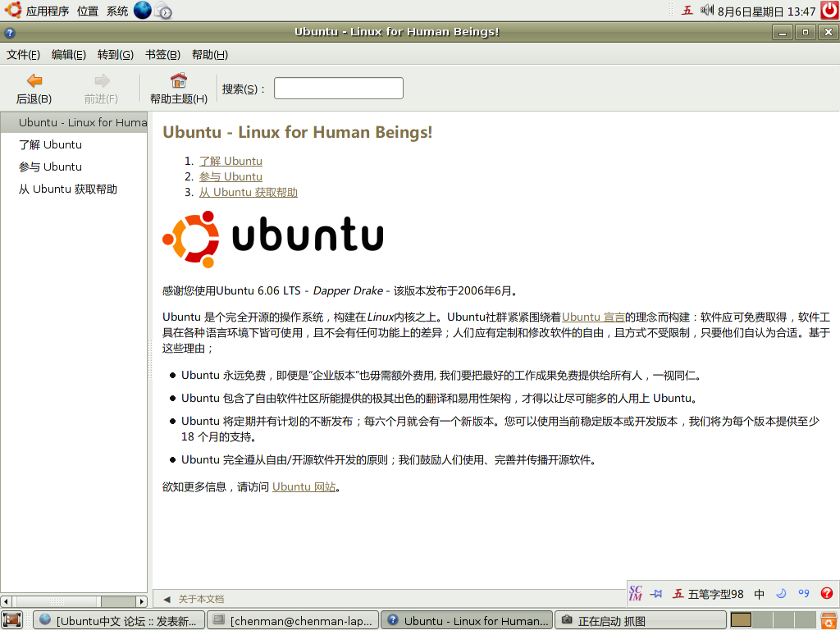Launch the web browser globe icon in top panel

[143, 10]
